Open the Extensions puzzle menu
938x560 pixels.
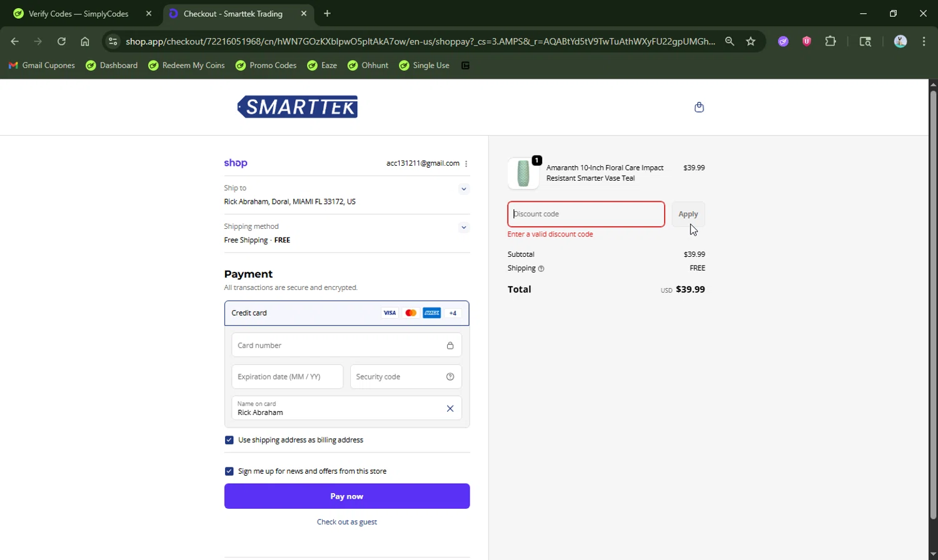(830, 41)
